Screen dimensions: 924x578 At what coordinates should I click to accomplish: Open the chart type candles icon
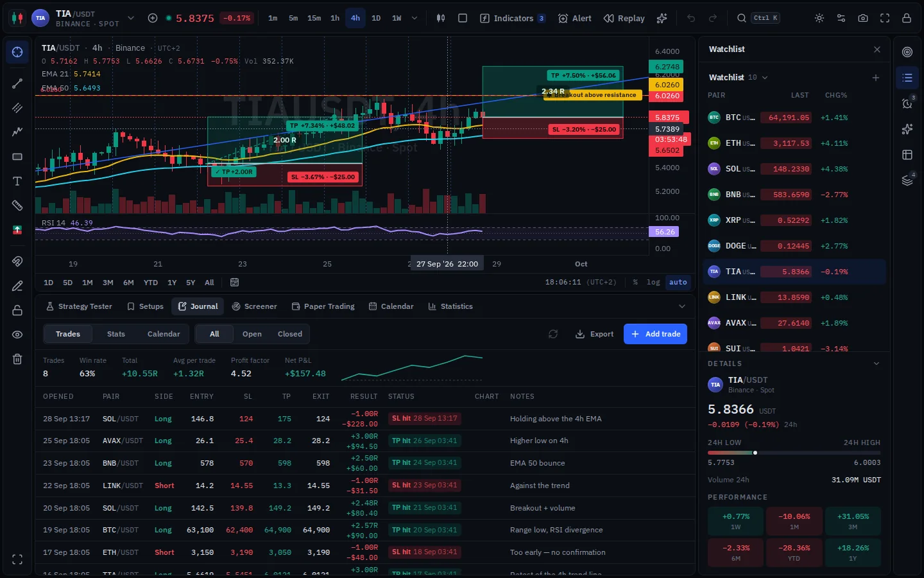tap(441, 18)
